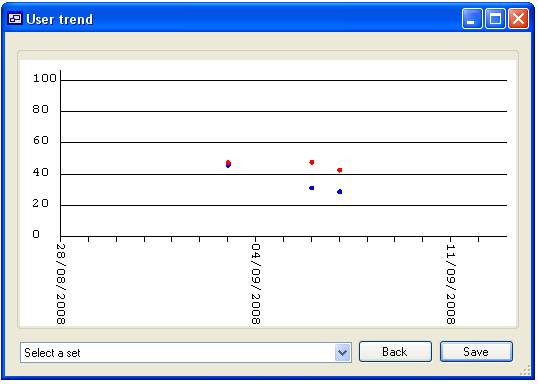Screen dimensions: 538x384
Task: Select the rightmost red data point
Action: pyautogui.click(x=339, y=170)
